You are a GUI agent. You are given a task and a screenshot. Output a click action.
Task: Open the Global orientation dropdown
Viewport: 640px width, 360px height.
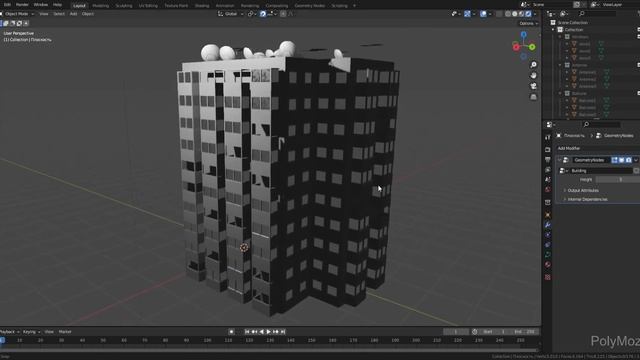[231, 14]
